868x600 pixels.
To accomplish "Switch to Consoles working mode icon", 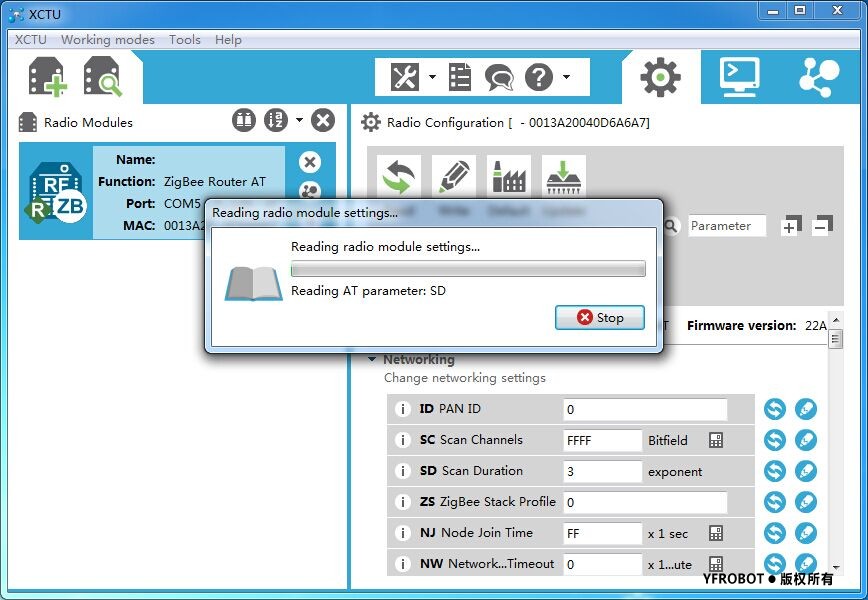I will (x=739, y=77).
